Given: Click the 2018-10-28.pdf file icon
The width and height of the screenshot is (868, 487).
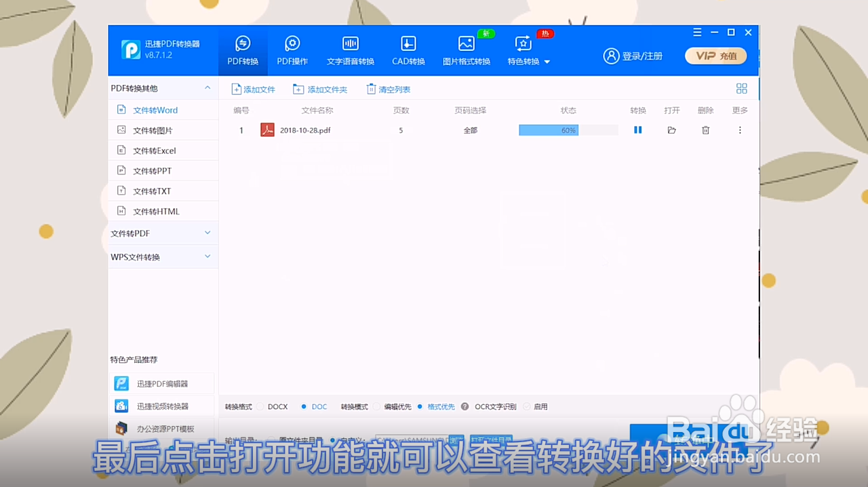Looking at the screenshot, I should point(267,130).
